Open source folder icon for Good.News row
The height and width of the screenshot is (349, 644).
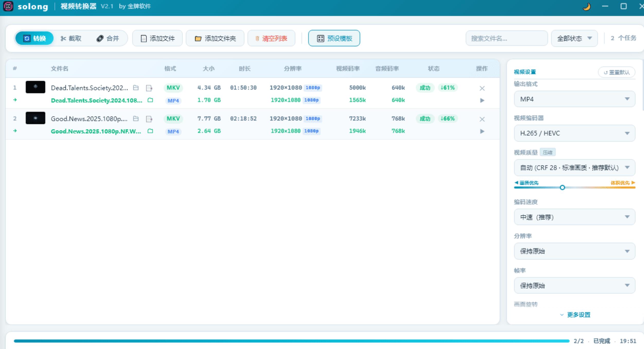[136, 119]
